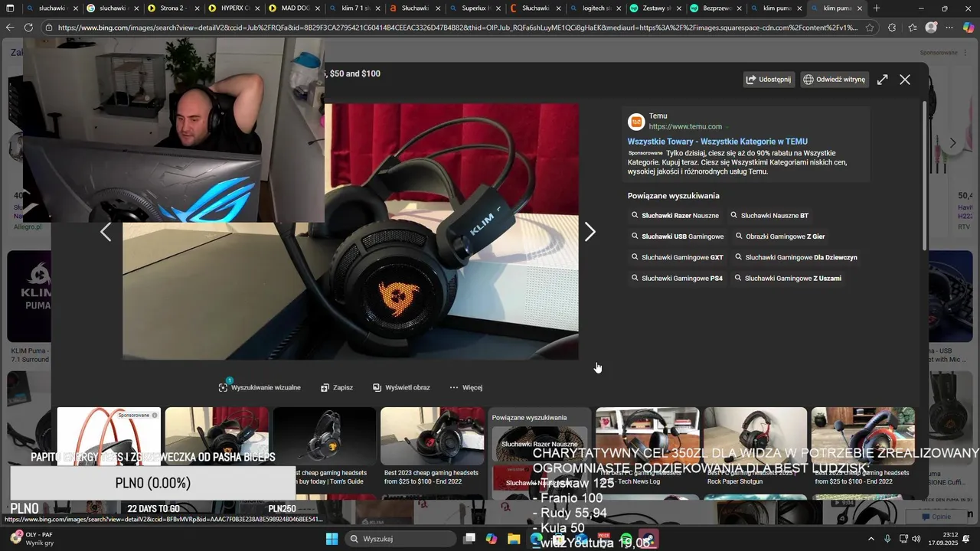Click Wyświetl obraz to view image
Viewport: 980px width, 551px height.
pos(401,387)
